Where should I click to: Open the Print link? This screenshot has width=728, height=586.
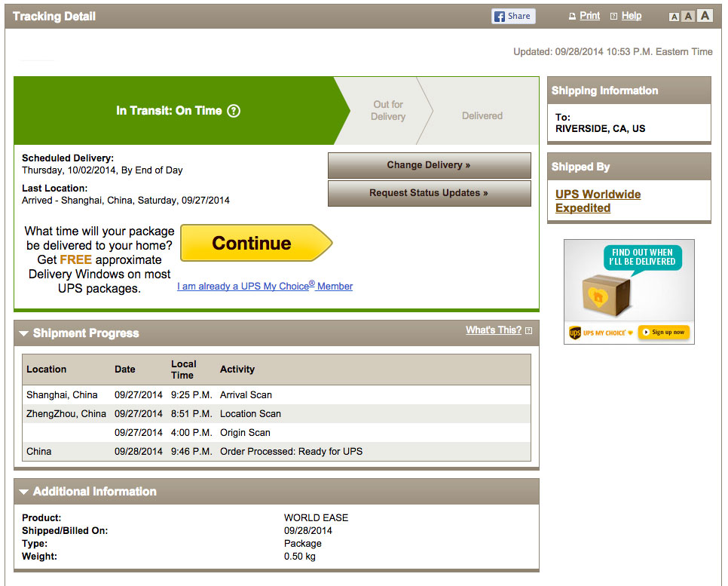(x=589, y=16)
